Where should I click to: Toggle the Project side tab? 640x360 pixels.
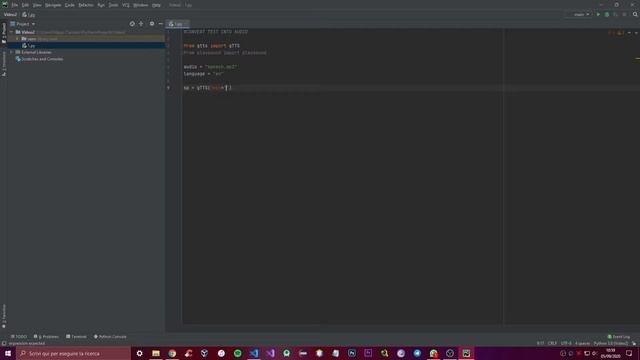click(4, 33)
